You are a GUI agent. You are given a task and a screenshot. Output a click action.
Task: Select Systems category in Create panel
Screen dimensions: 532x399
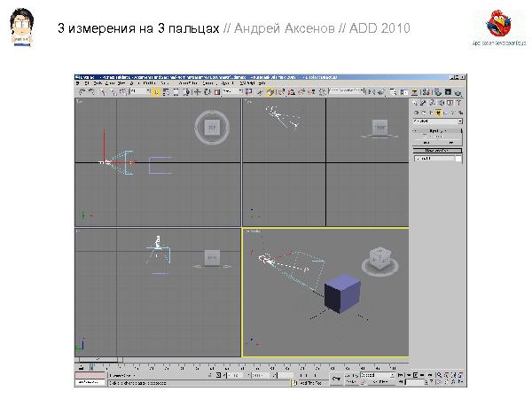461,113
